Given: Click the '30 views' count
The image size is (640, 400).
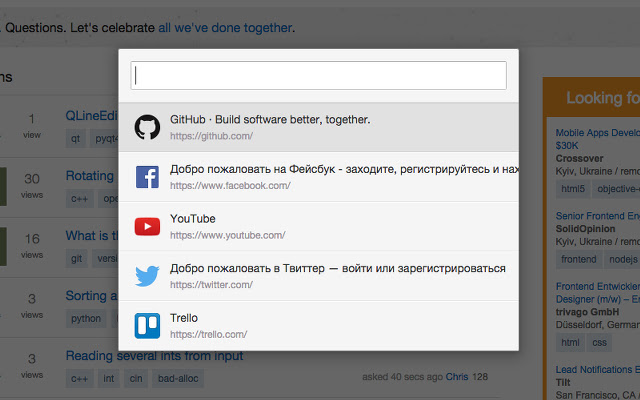Looking at the screenshot, I should pos(32,186).
